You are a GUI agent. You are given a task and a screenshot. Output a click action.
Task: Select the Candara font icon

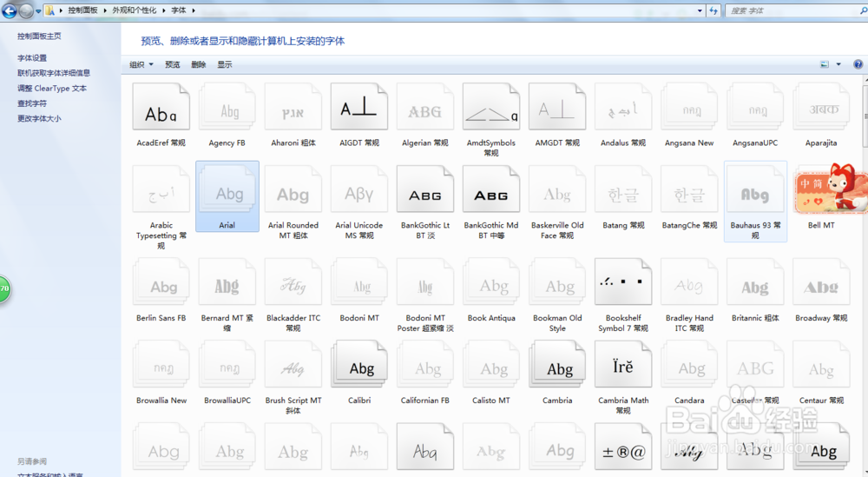689,365
